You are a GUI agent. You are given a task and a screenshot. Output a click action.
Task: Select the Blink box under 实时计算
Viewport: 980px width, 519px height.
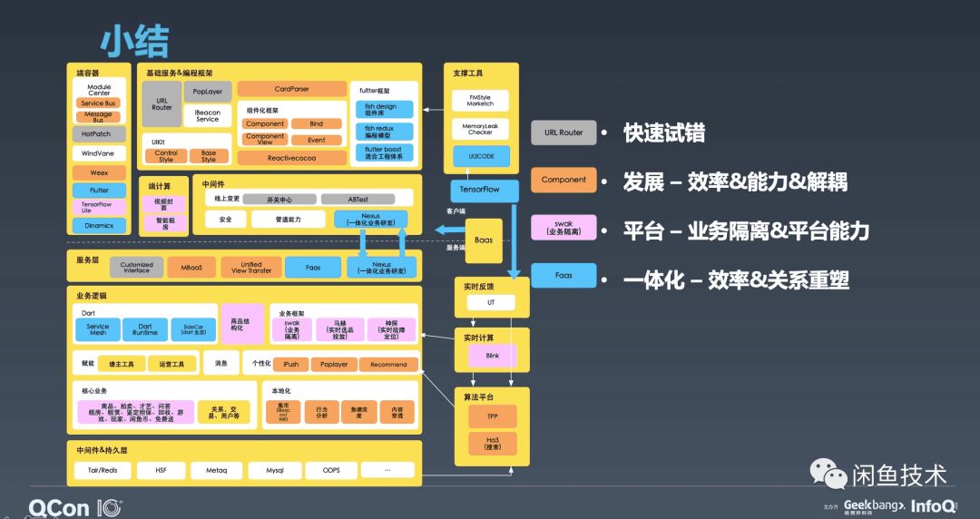[x=493, y=355]
